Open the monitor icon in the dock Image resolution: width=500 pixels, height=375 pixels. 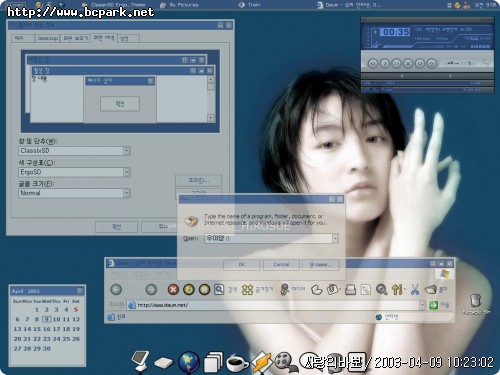point(140,361)
